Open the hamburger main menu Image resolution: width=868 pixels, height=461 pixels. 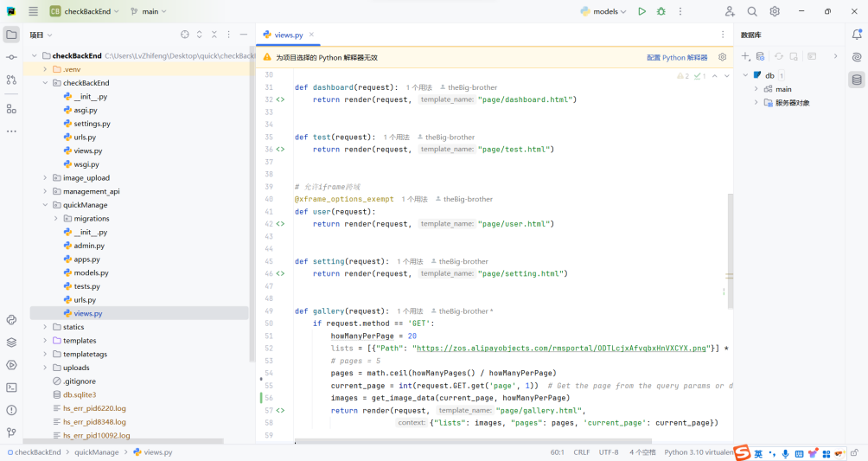33,11
